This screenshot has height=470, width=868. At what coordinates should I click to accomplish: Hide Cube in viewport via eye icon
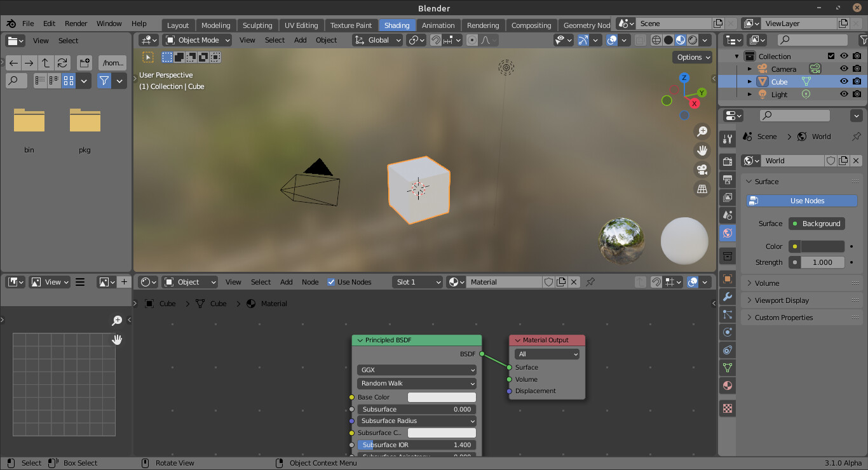tap(844, 81)
